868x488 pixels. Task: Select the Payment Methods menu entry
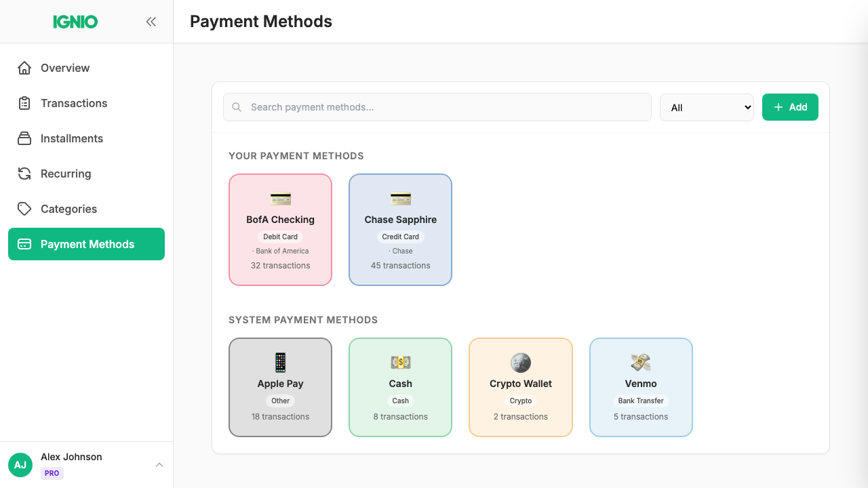click(x=86, y=244)
